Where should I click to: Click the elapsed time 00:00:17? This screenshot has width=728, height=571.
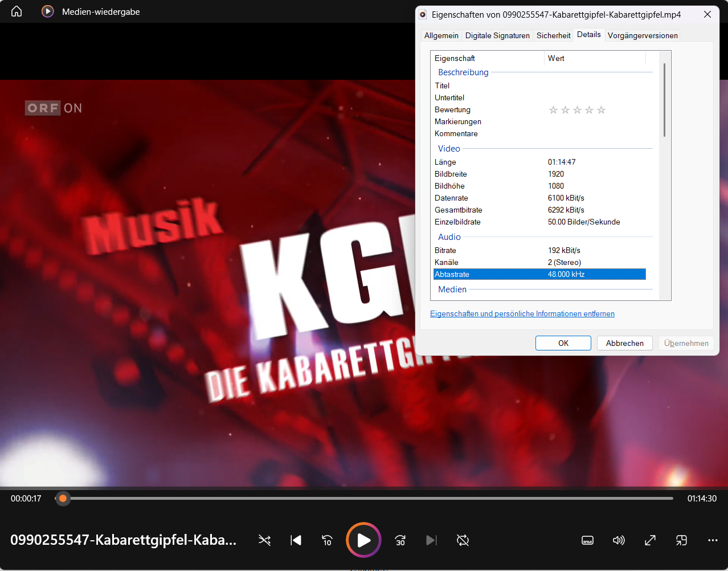coord(26,499)
